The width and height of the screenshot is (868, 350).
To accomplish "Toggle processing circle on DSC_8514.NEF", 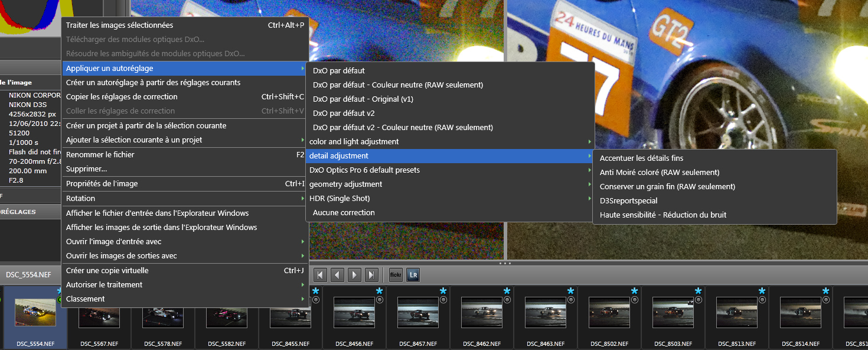I will (x=826, y=300).
